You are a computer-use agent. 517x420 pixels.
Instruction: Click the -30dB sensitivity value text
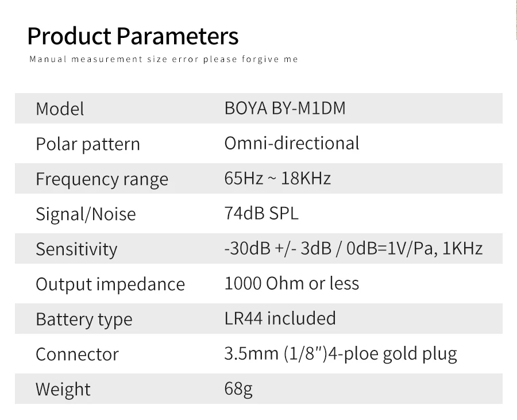click(x=353, y=248)
